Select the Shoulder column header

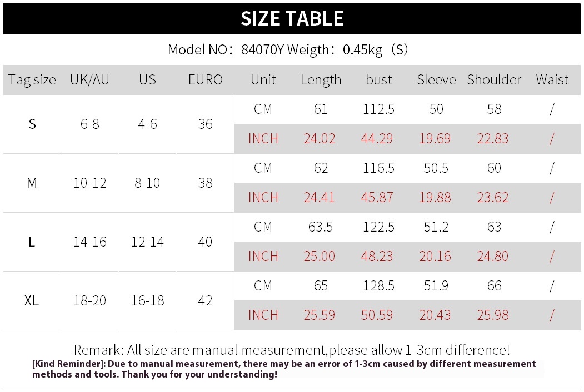pyautogui.click(x=494, y=79)
